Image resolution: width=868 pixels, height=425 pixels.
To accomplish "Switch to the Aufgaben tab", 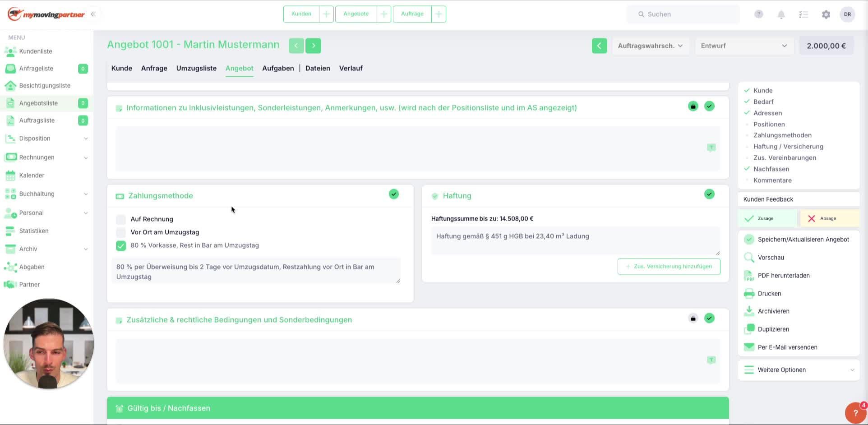I will [x=278, y=68].
